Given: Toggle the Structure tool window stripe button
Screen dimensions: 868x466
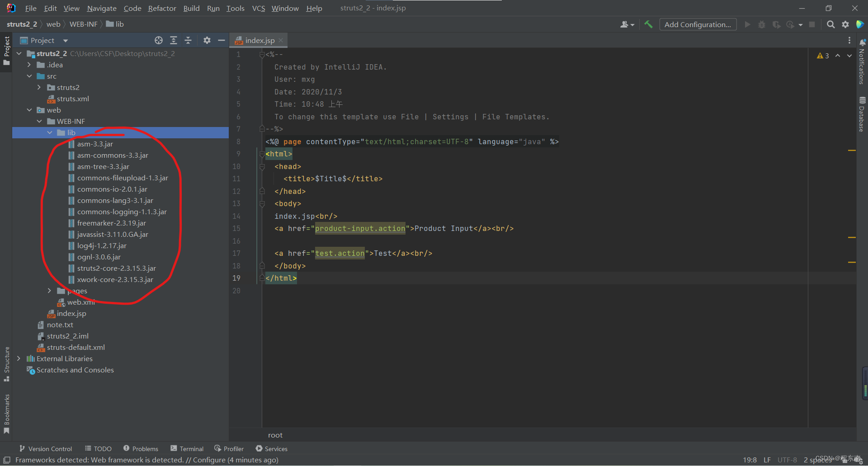Looking at the screenshot, I should pos(6,364).
